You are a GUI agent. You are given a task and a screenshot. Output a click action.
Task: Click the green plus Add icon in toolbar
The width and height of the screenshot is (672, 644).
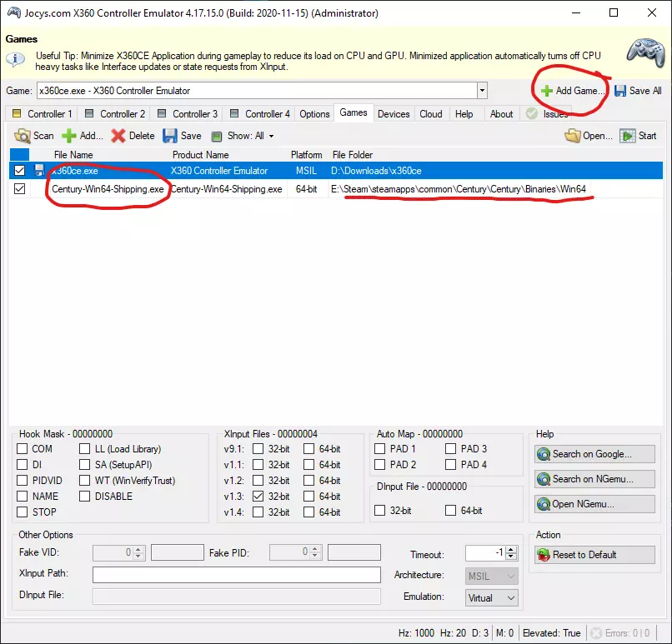point(68,136)
